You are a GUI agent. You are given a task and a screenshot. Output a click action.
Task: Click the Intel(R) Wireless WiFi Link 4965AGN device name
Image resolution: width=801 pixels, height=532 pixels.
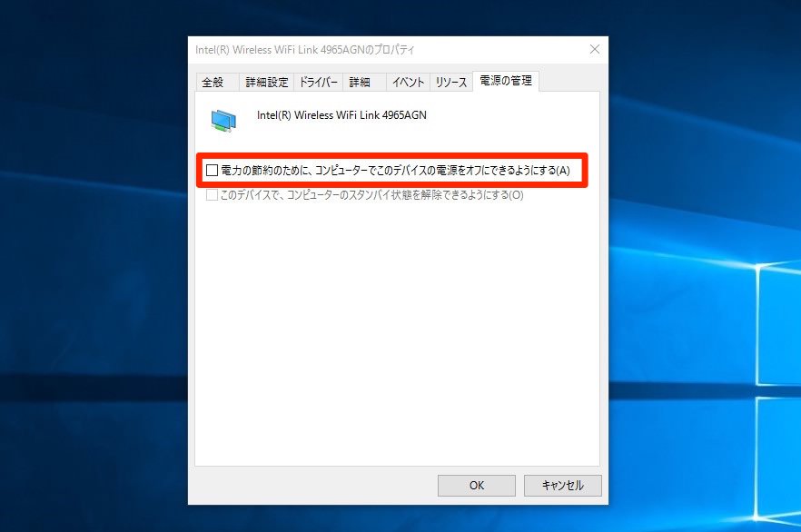click(x=341, y=115)
